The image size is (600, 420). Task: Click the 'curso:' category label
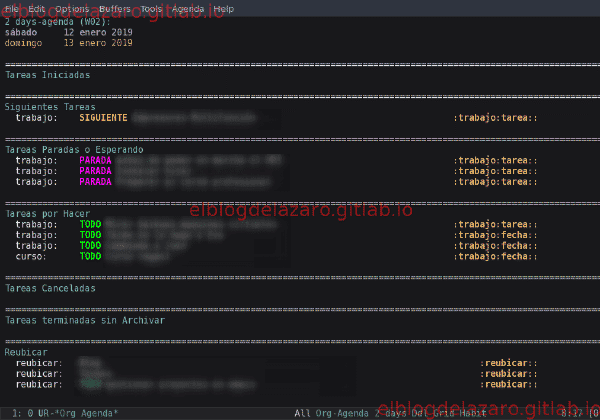click(31, 256)
